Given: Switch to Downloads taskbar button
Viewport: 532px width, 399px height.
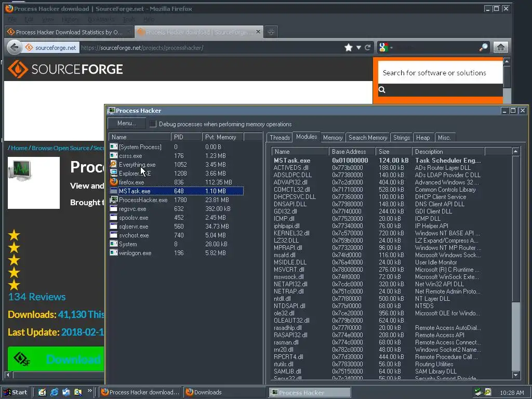Looking at the screenshot, I should pyautogui.click(x=225, y=392).
